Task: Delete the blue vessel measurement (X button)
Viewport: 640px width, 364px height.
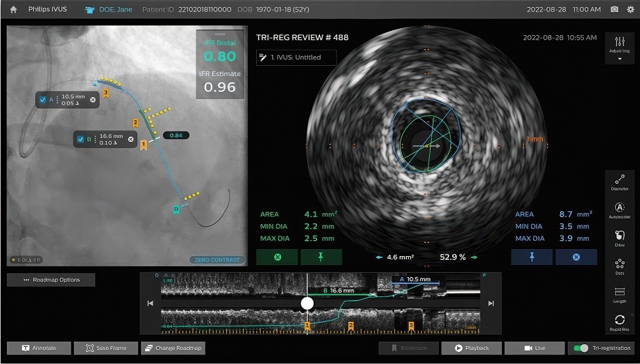Action: coord(576,257)
